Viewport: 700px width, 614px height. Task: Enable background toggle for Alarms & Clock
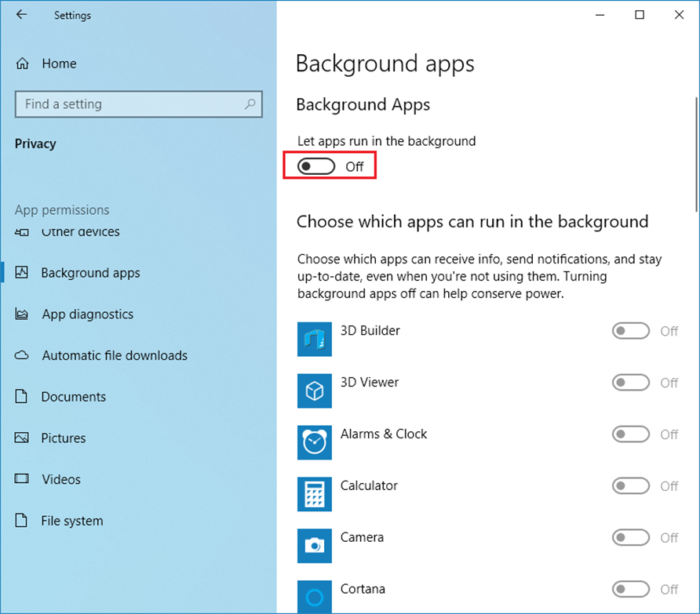coord(631,434)
